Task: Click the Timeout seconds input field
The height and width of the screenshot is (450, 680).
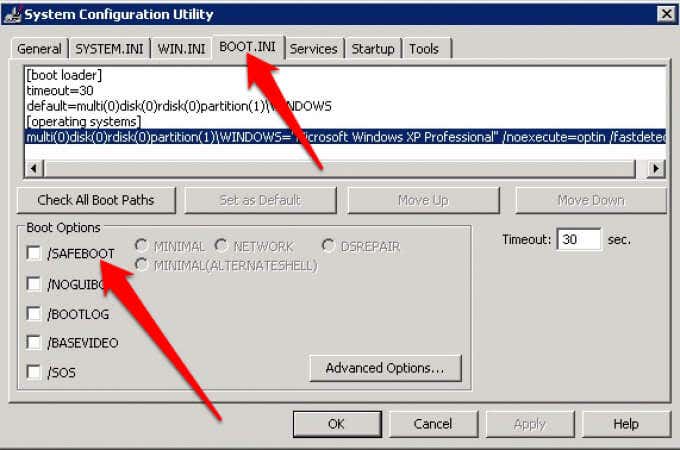Action: click(579, 239)
